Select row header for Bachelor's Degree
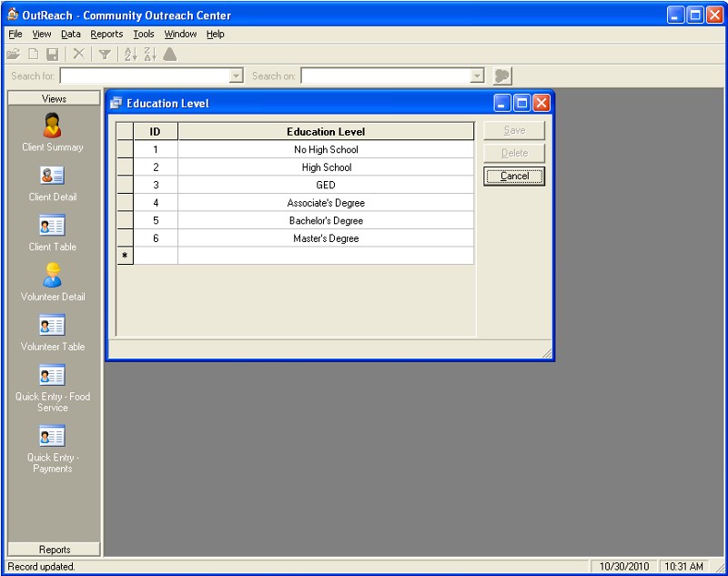This screenshot has width=728, height=576. pos(126,221)
